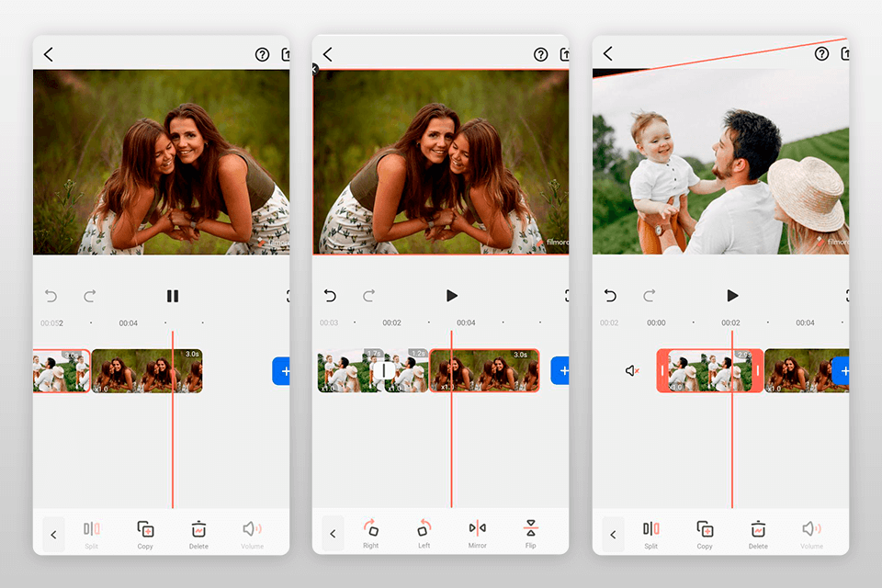Collapse the Split toolbar on the right screen

click(x=612, y=534)
